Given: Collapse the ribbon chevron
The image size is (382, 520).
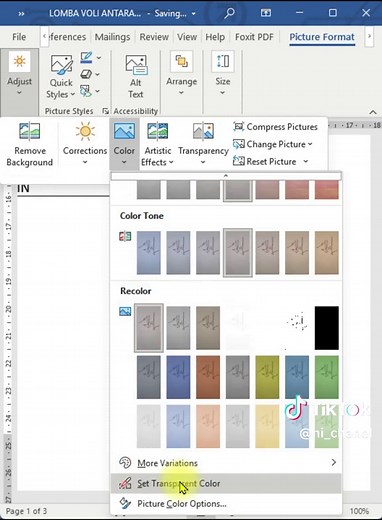Looking at the screenshot, I should click(x=373, y=112).
